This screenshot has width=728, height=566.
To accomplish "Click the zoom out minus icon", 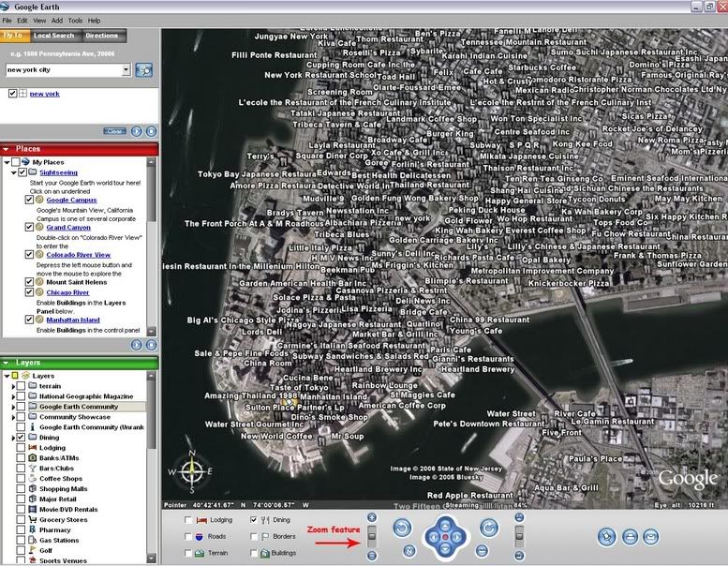I will (x=372, y=556).
